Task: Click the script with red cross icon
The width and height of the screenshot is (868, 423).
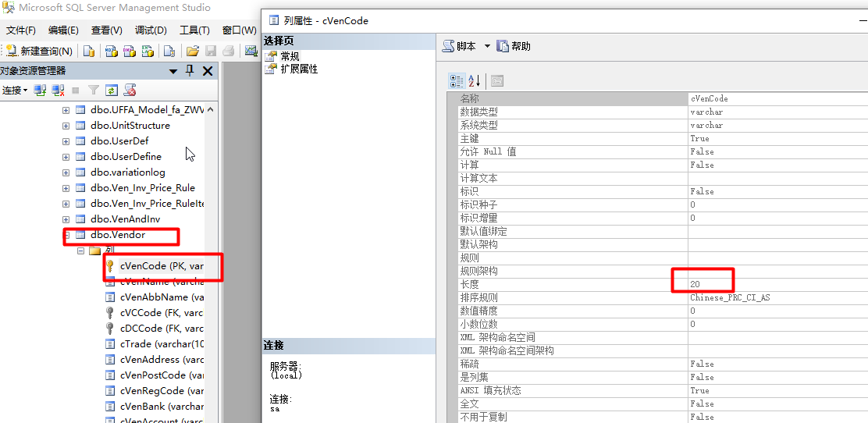Action: pos(130,90)
